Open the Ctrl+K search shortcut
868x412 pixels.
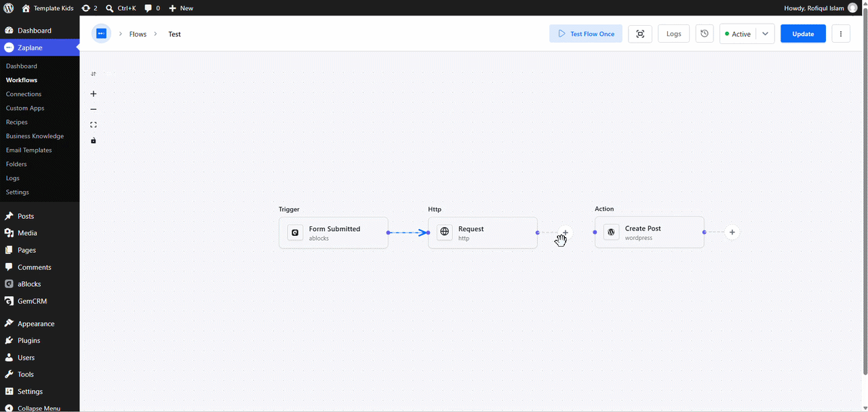tap(121, 8)
